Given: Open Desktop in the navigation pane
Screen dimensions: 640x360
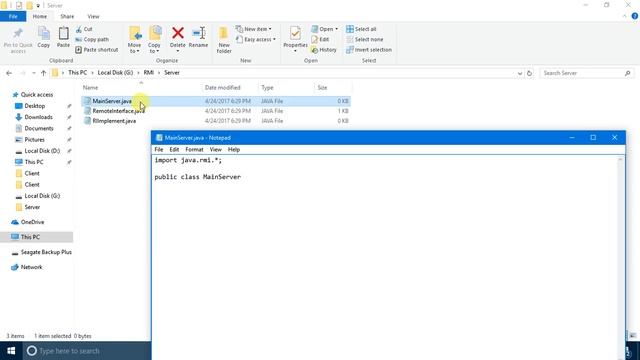Looking at the screenshot, I should pos(35,106).
